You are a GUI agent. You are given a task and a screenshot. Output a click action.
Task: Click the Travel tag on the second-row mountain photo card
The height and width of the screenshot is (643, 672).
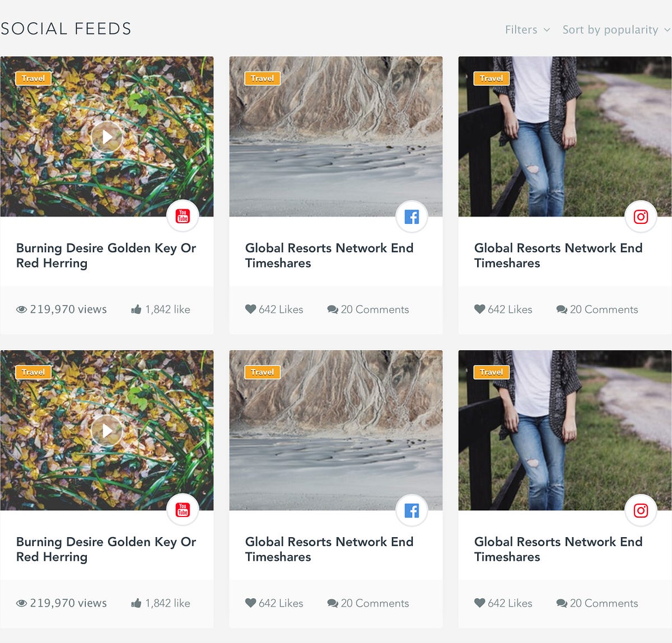click(x=263, y=372)
